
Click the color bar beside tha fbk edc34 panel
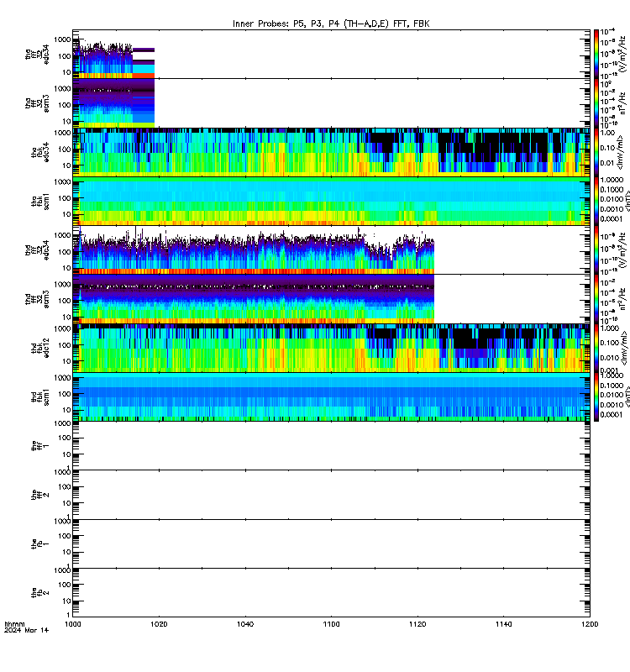596,152
